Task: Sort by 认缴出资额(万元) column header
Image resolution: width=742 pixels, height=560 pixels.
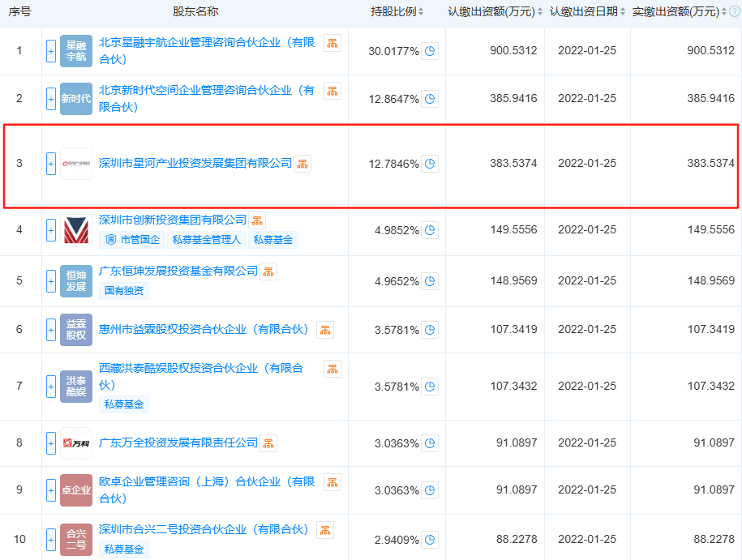Action: (x=495, y=12)
